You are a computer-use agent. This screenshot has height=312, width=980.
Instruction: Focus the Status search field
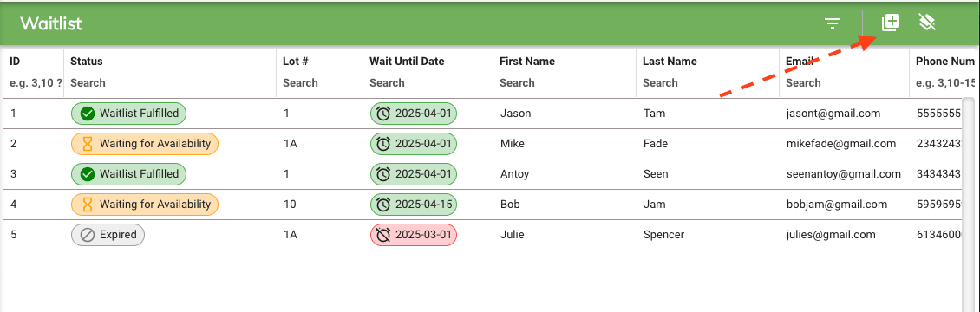(170, 83)
